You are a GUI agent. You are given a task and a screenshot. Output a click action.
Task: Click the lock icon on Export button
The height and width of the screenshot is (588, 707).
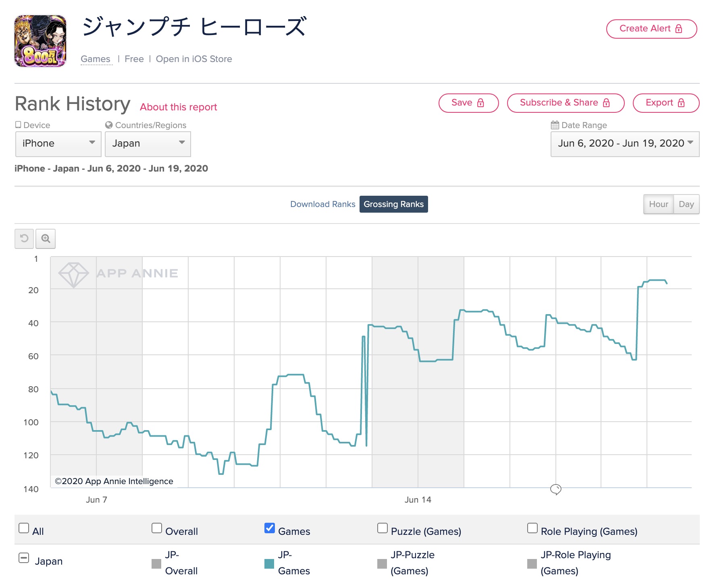pyautogui.click(x=681, y=103)
